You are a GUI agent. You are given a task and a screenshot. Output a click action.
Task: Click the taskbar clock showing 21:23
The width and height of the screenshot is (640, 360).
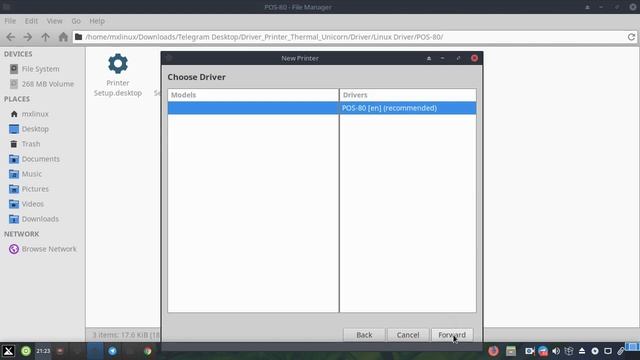43,351
